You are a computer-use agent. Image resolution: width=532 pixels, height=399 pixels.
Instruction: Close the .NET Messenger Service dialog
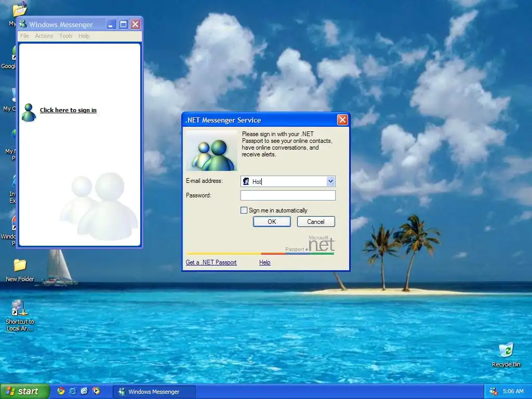[x=342, y=120]
